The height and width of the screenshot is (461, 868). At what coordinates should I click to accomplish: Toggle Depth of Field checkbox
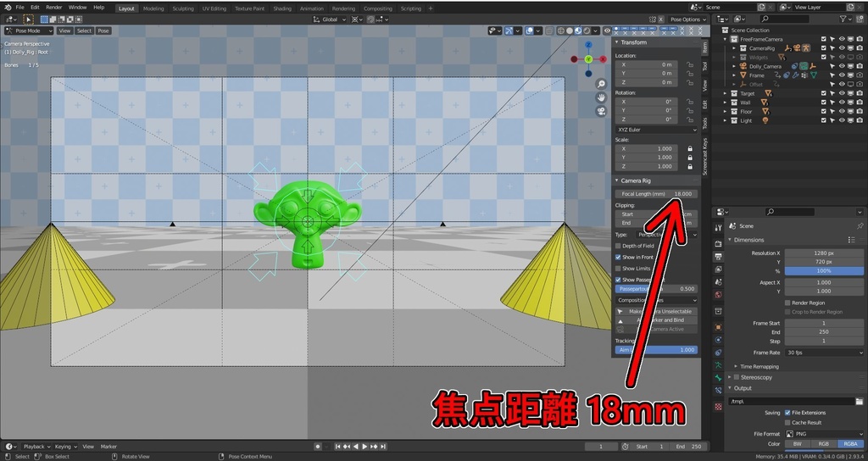coord(618,246)
